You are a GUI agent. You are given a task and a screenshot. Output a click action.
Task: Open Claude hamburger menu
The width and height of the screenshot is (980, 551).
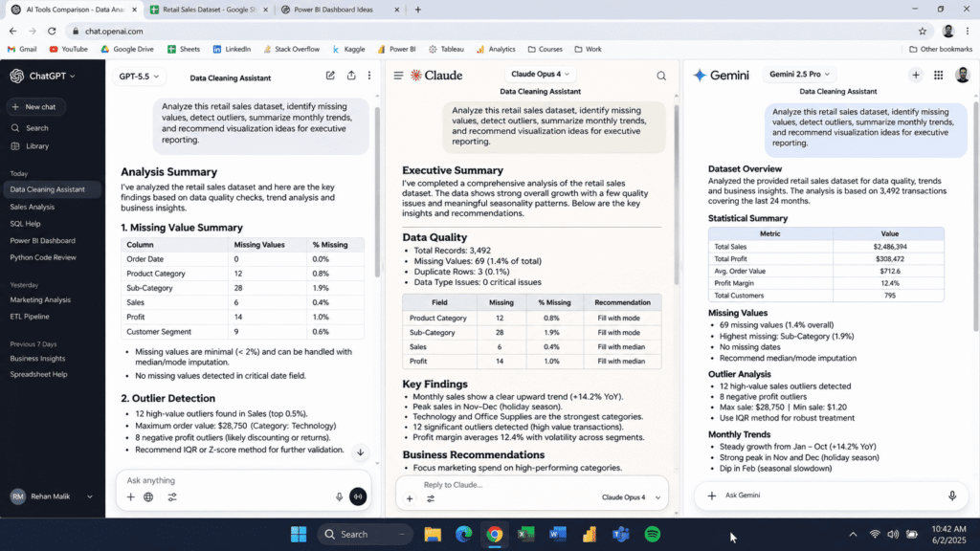point(398,76)
